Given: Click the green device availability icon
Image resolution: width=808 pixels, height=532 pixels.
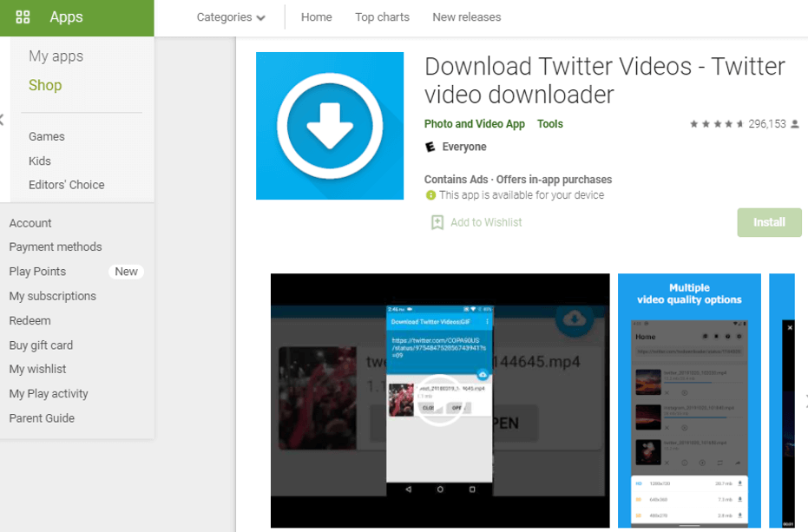Looking at the screenshot, I should pyautogui.click(x=431, y=194).
